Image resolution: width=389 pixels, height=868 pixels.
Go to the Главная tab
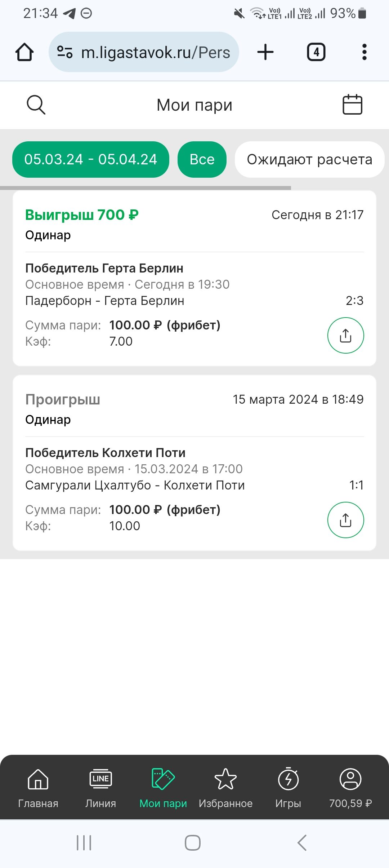[38, 787]
